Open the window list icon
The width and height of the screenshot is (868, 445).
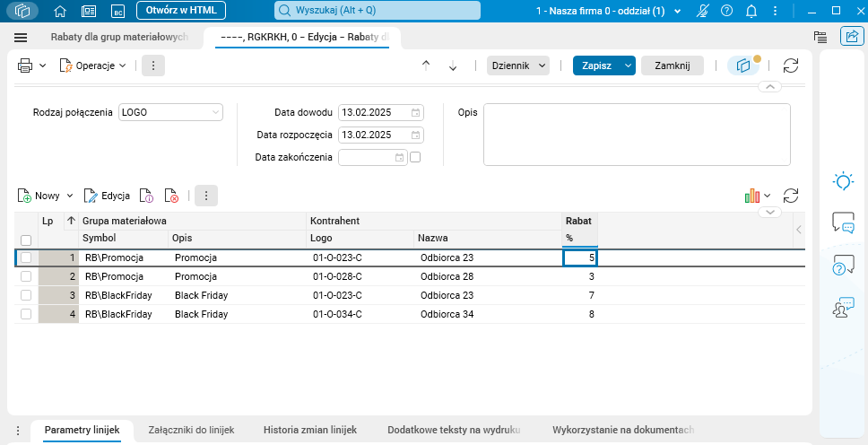[x=820, y=37]
